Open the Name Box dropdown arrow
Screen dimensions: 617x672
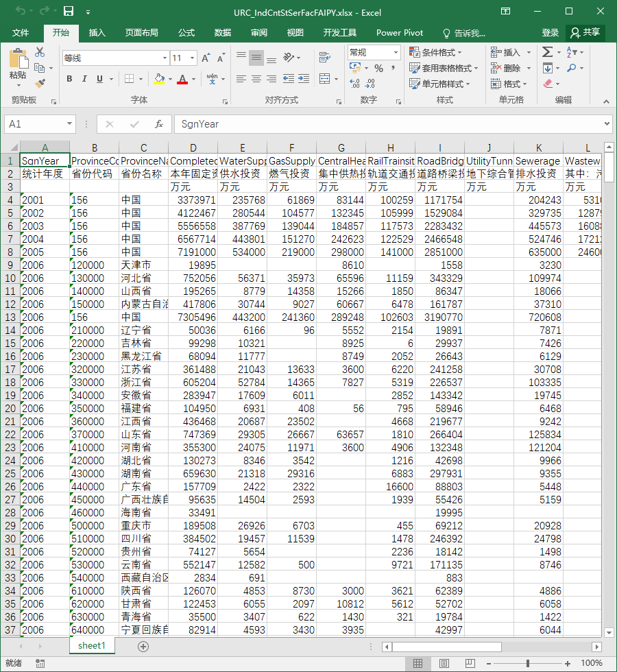pos(69,124)
